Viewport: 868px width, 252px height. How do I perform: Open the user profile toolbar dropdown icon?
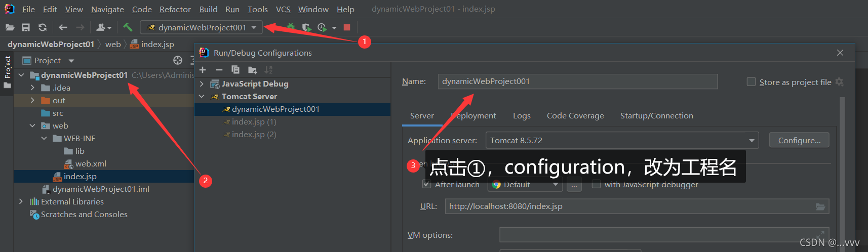click(x=104, y=27)
